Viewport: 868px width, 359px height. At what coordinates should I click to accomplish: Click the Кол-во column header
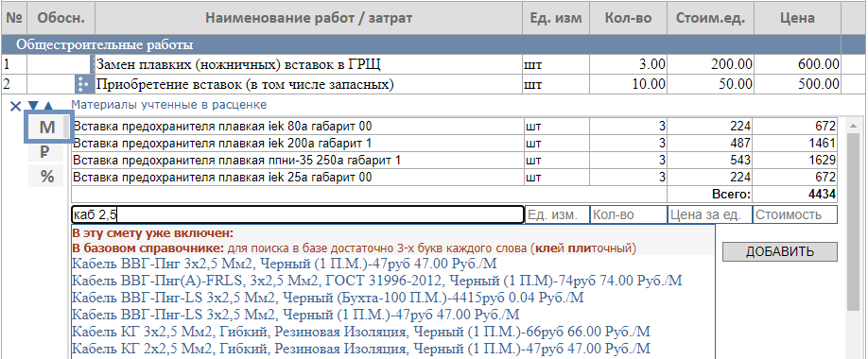click(x=628, y=18)
